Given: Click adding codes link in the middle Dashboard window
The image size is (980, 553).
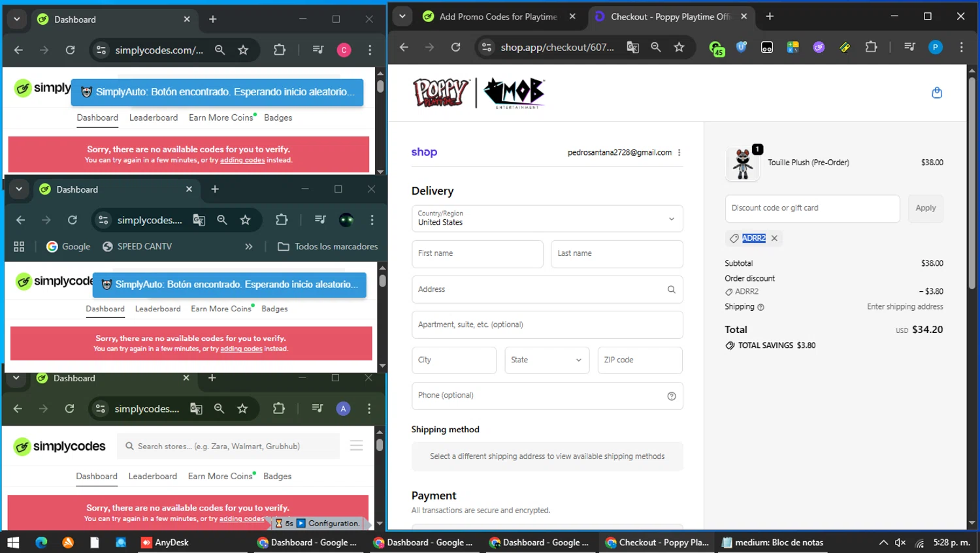Looking at the screenshot, I should pos(241,349).
